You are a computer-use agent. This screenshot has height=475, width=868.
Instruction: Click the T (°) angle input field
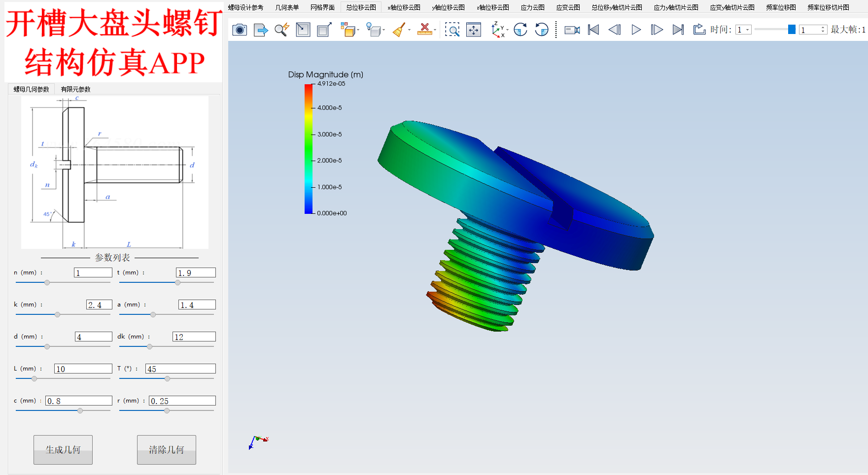[180, 369]
